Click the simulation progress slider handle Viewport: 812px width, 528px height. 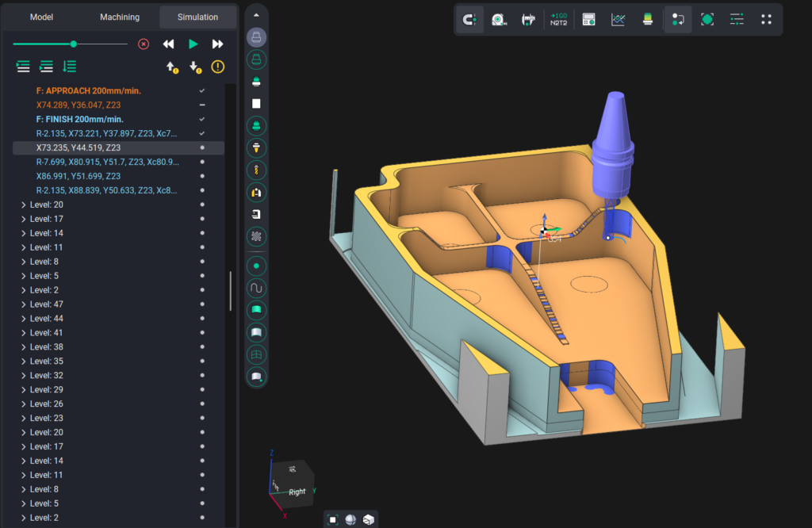point(74,44)
